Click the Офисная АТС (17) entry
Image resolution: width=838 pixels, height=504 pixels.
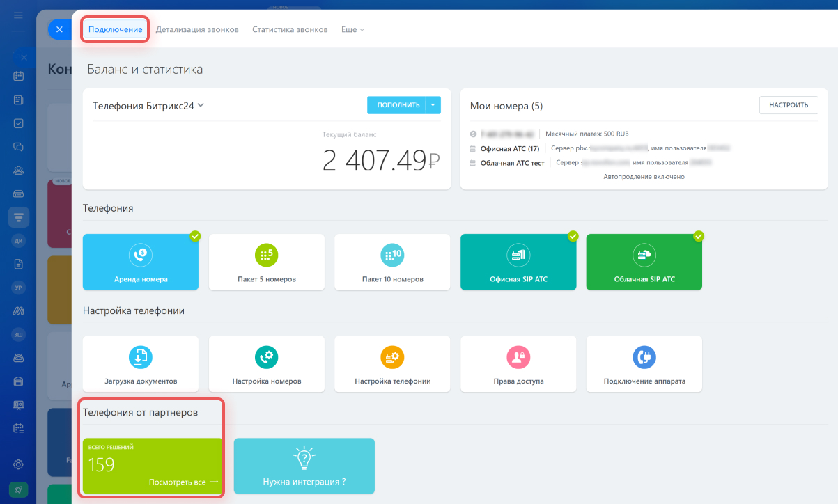(x=510, y=148)
